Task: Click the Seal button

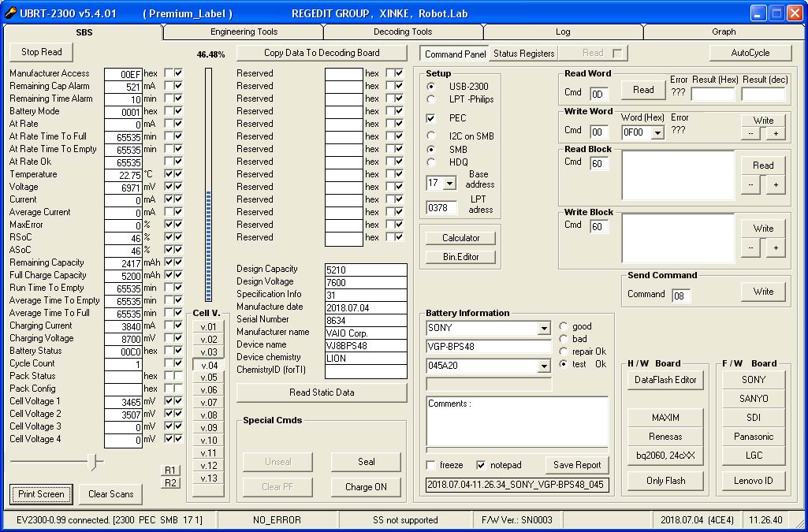Action: click(366, 462)
